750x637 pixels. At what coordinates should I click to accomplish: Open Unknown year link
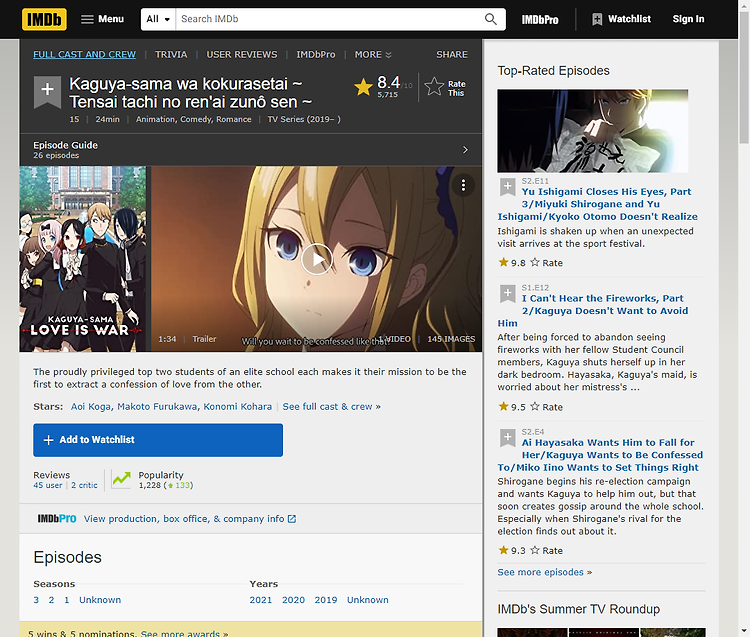point(368,600)
